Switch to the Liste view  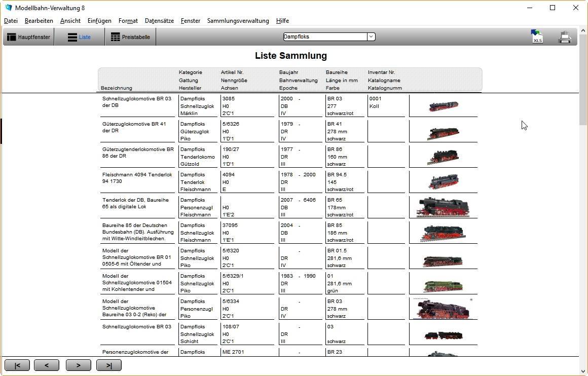coord(79,37)
